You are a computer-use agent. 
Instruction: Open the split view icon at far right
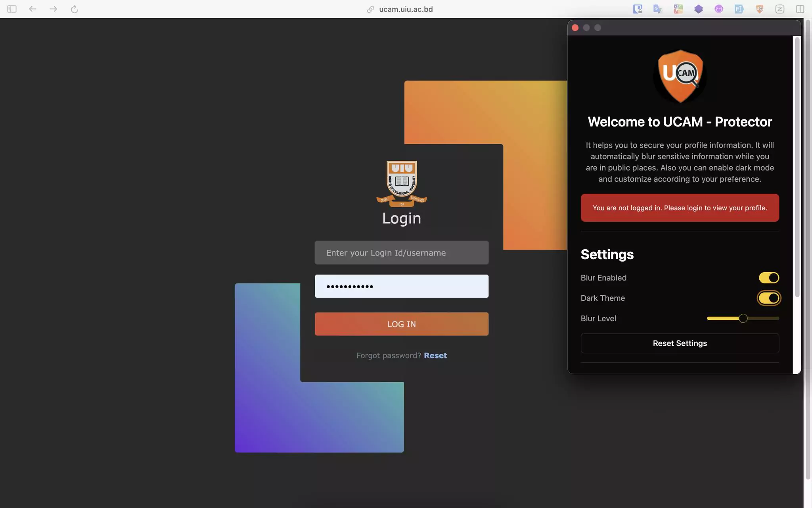800,9
